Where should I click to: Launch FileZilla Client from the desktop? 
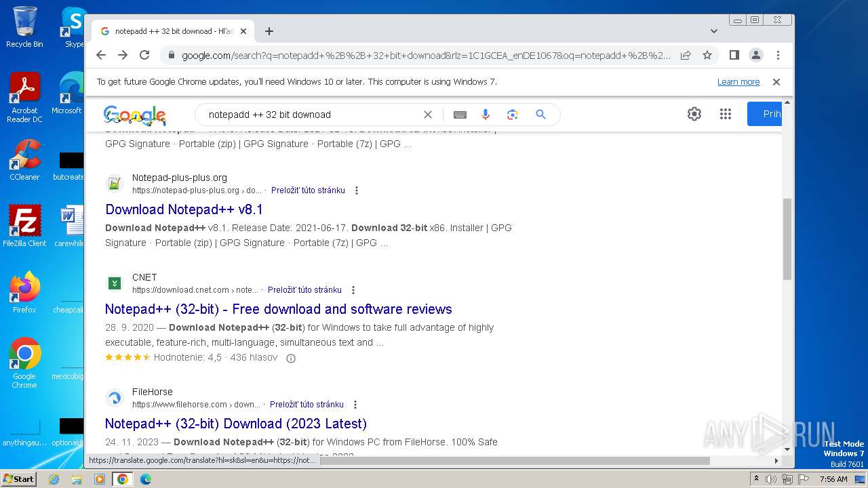point(24,226)
